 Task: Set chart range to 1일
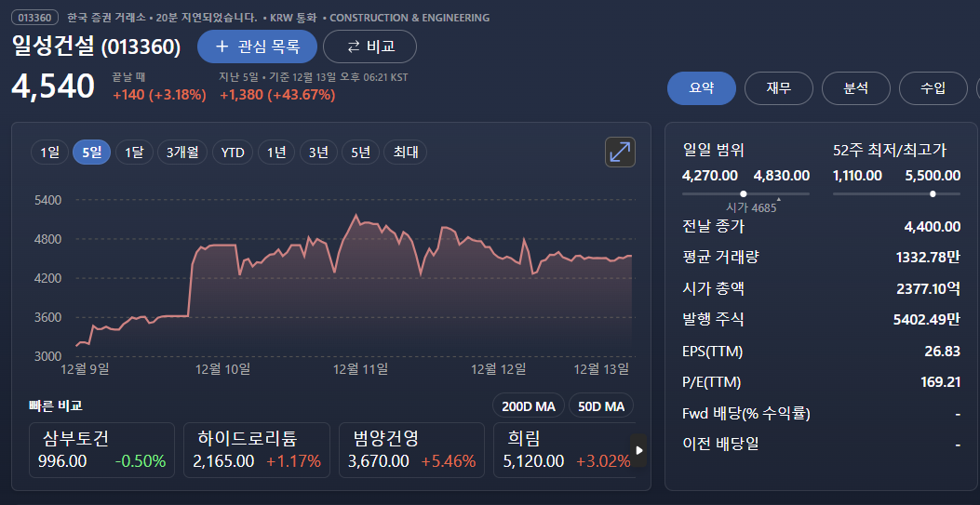click(x=50, y=153)
